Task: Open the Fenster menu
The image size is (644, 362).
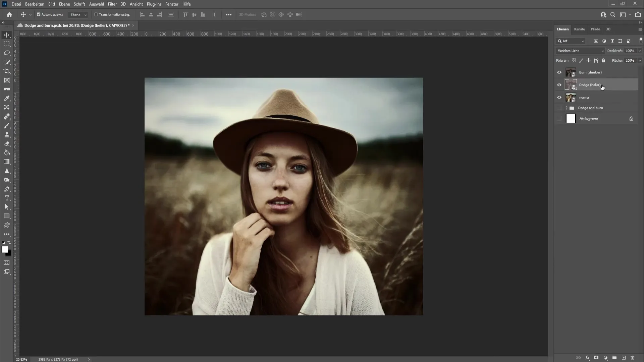Action: point(172,4)
